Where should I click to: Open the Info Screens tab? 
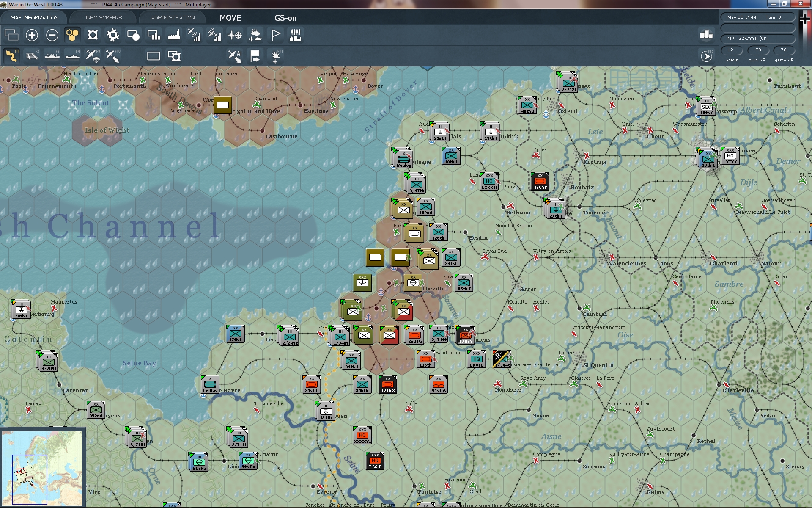pos(104,18)
